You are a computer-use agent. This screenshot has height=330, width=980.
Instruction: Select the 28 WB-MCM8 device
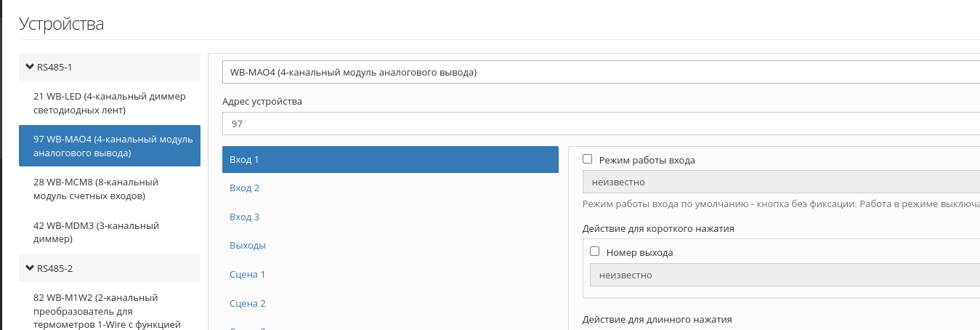(110, 188)
